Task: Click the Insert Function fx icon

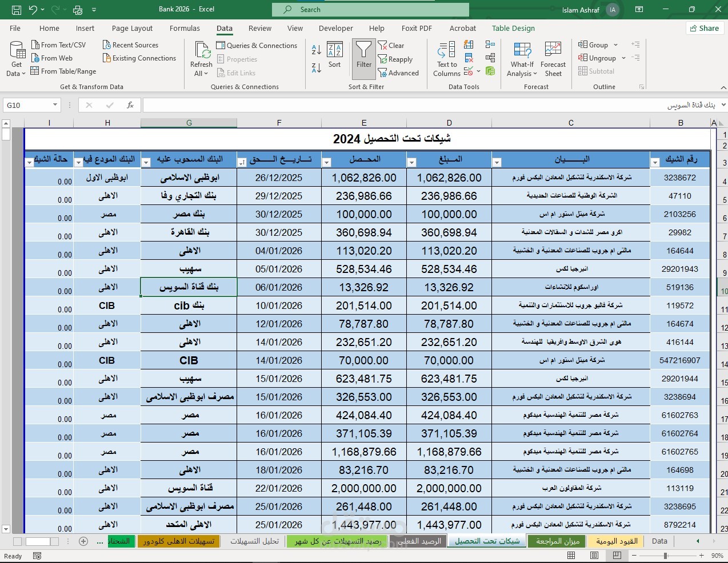Action: tap(130, 105)
